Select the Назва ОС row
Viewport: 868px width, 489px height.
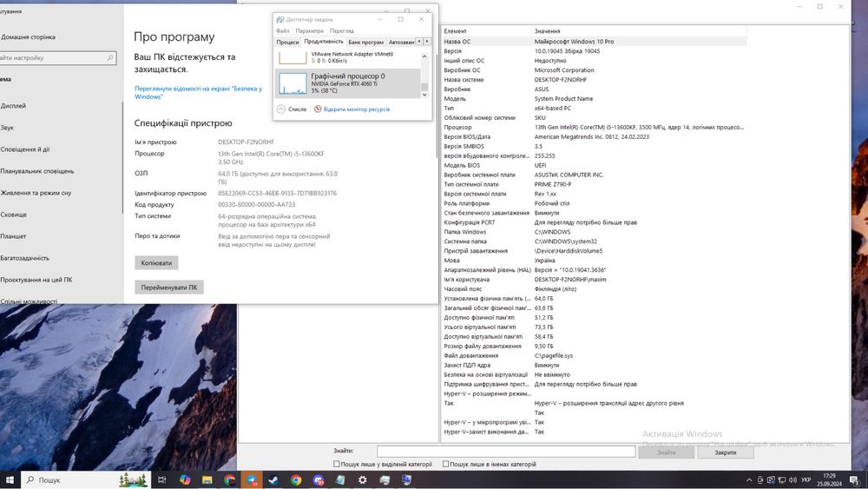coord(594,42)
